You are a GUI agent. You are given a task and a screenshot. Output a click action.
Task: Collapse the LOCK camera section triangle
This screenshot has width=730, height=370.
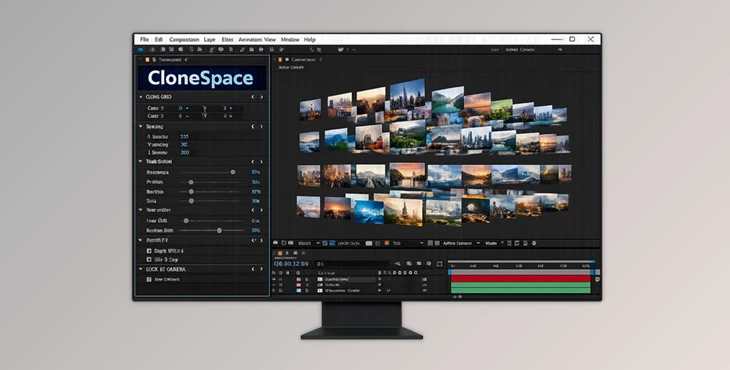(141, 269)
